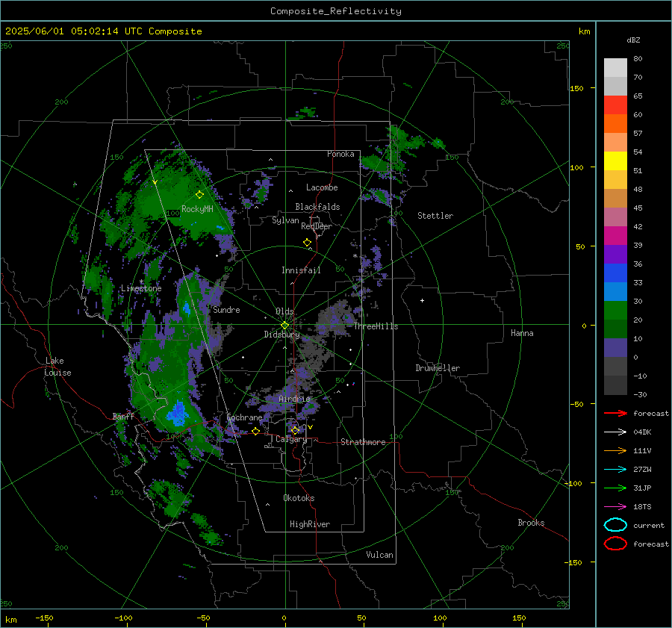The width and height of the screenshot is (672, 628).
Task: Click the red forecast arrow in the legend
Action: coord(615,413)
